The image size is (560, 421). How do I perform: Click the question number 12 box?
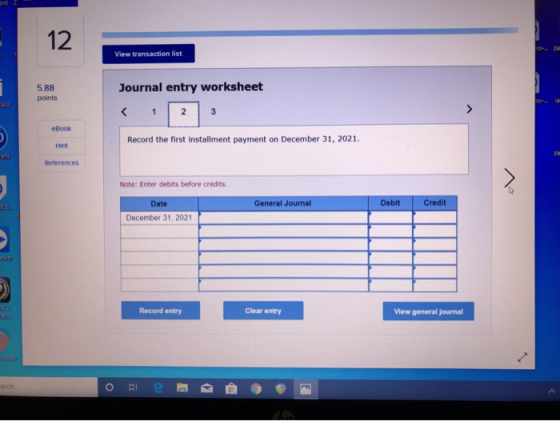[60, 41]
